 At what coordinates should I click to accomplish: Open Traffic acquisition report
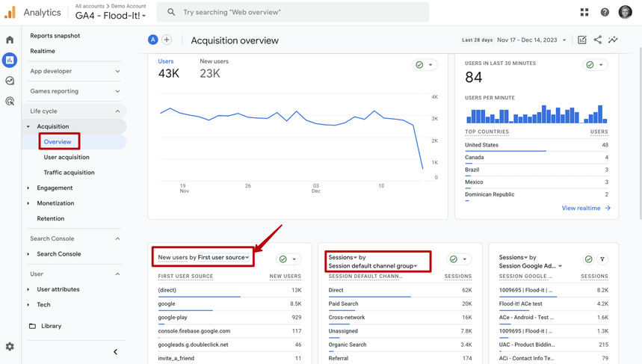tap(70, 173)
